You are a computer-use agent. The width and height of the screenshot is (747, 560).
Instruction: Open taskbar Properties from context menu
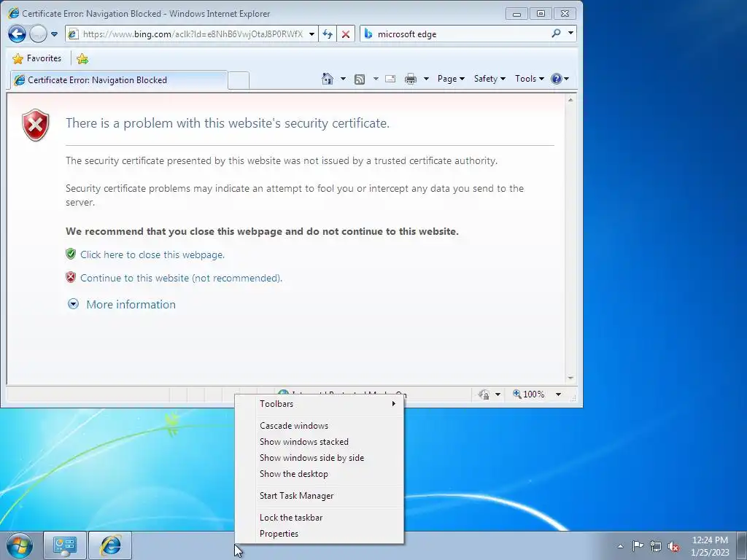(x=320, y=534)
